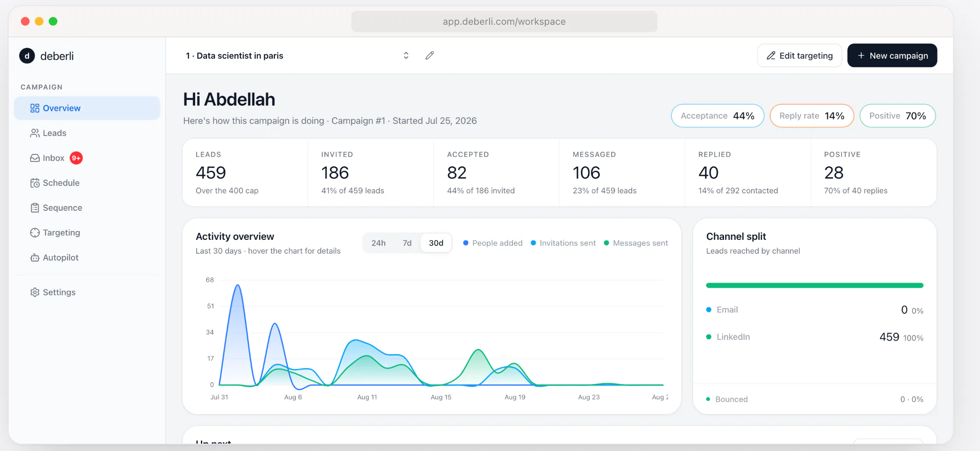Click the 9+ inbox notification badge

[76, 158]
